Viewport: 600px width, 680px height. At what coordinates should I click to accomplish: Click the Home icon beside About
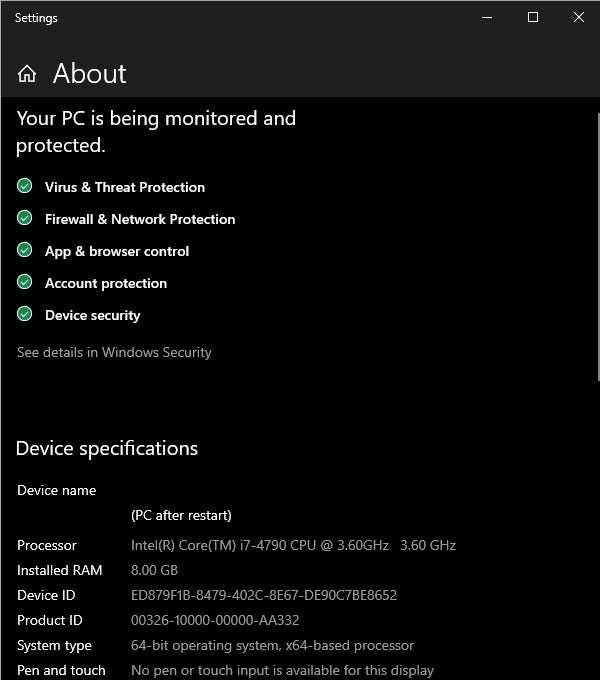[x=27, y=74]
